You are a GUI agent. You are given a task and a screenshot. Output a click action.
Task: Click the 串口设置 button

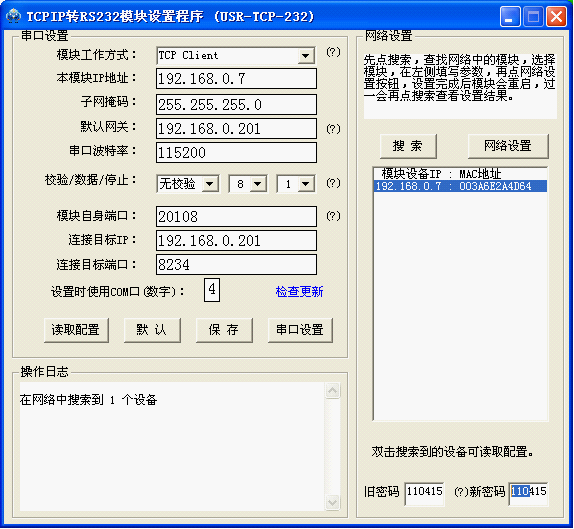[300, 330]
